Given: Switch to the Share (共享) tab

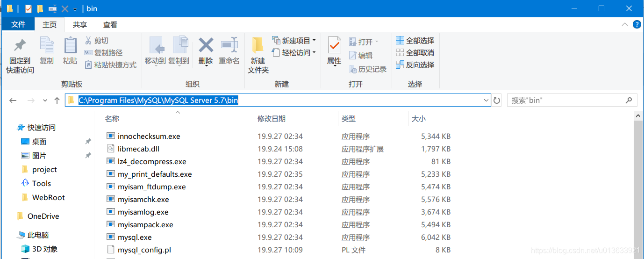Looking at the screenshot, I should (80, 25).
